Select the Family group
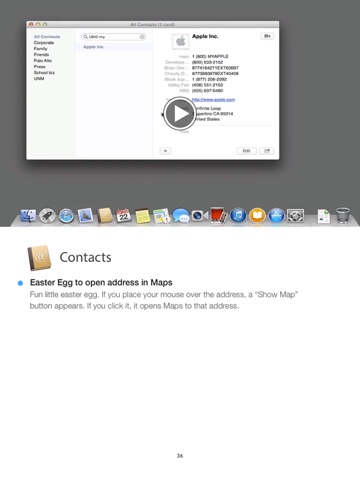Screen dimensions: 360x480 coord(40,49)
